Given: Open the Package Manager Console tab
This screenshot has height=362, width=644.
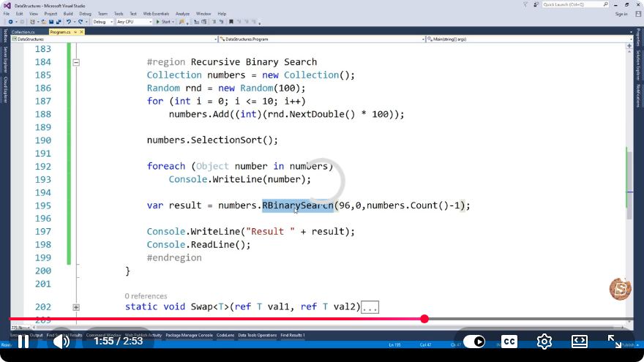Looking at the screenshot, I should tap(189, 336).
